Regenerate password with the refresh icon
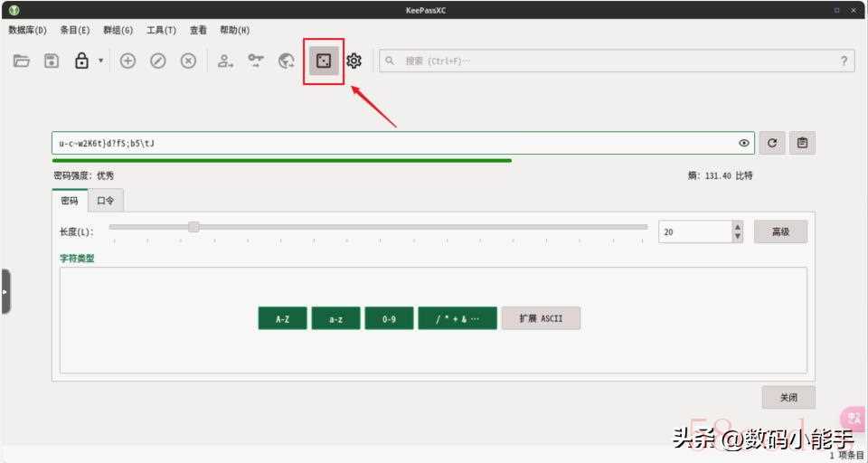Image resolution: width=868 pixels, height=463 pixels. [x=771, y=143]
